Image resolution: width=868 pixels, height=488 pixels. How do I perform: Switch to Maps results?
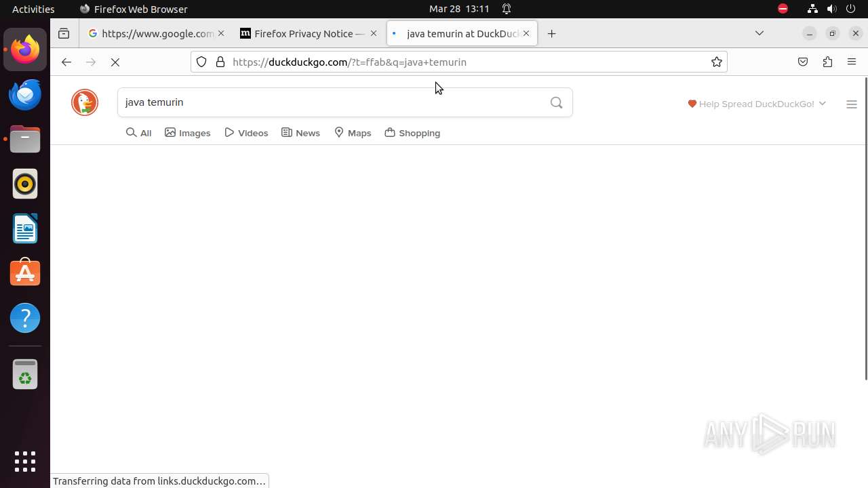[353, 133]
